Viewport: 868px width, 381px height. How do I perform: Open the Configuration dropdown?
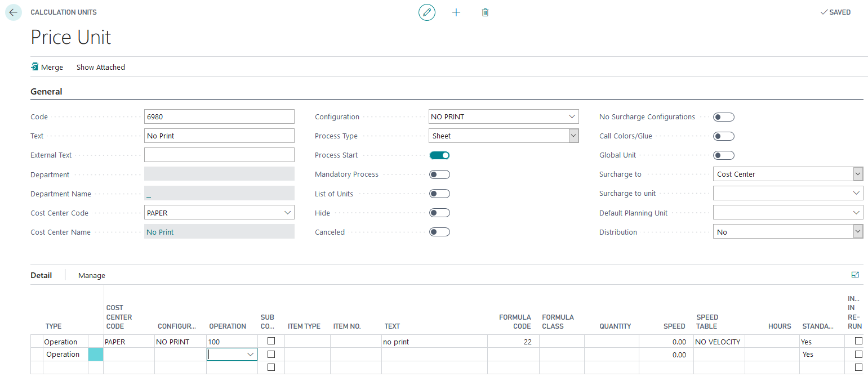pyautogui.click(x=573, y=117)
